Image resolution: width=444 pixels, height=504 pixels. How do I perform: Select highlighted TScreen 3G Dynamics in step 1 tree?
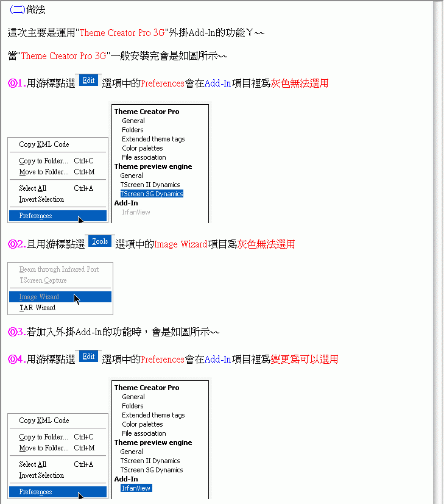(152, 194)
